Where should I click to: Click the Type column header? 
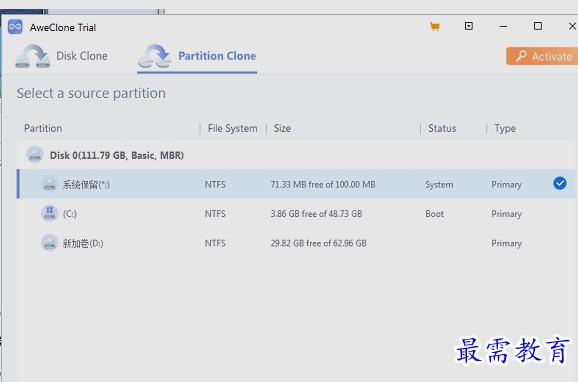pyautogui.click(x=505, y=128)
